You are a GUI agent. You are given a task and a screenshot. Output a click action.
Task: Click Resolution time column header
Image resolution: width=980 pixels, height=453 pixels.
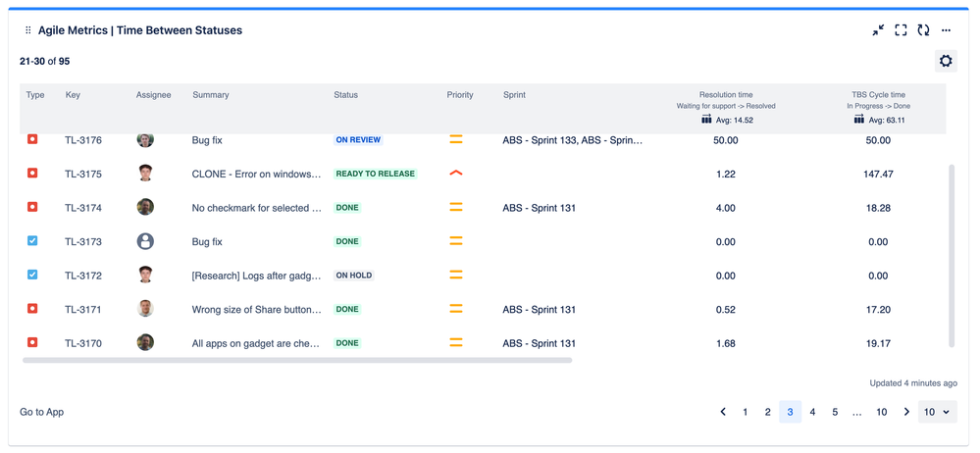[x=726, y=95]
